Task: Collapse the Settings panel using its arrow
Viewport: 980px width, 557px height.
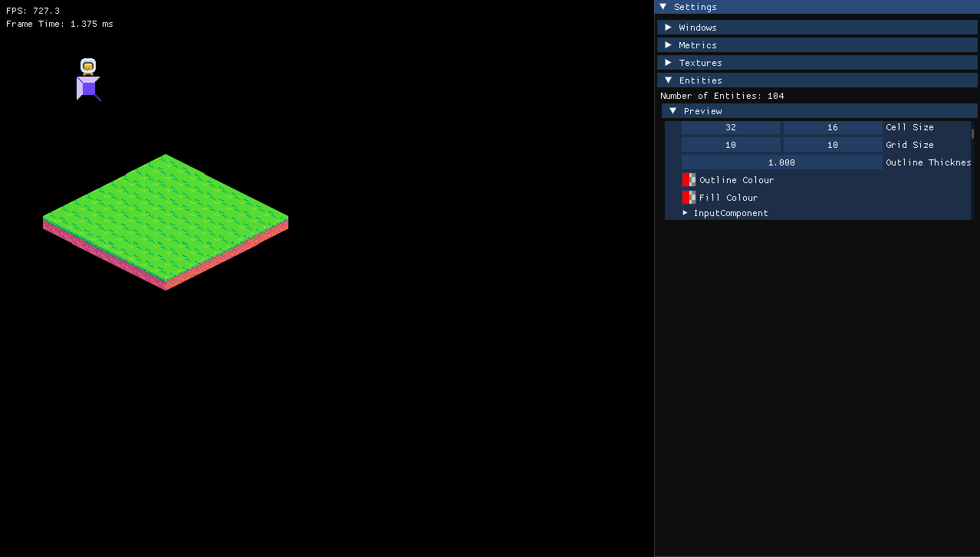Action: click(663, 7)
